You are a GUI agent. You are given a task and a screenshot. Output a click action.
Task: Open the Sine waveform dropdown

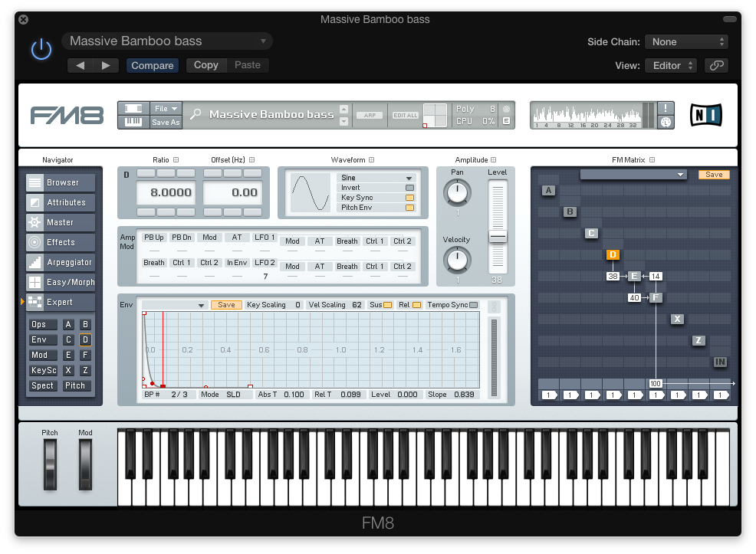(376, 178)
